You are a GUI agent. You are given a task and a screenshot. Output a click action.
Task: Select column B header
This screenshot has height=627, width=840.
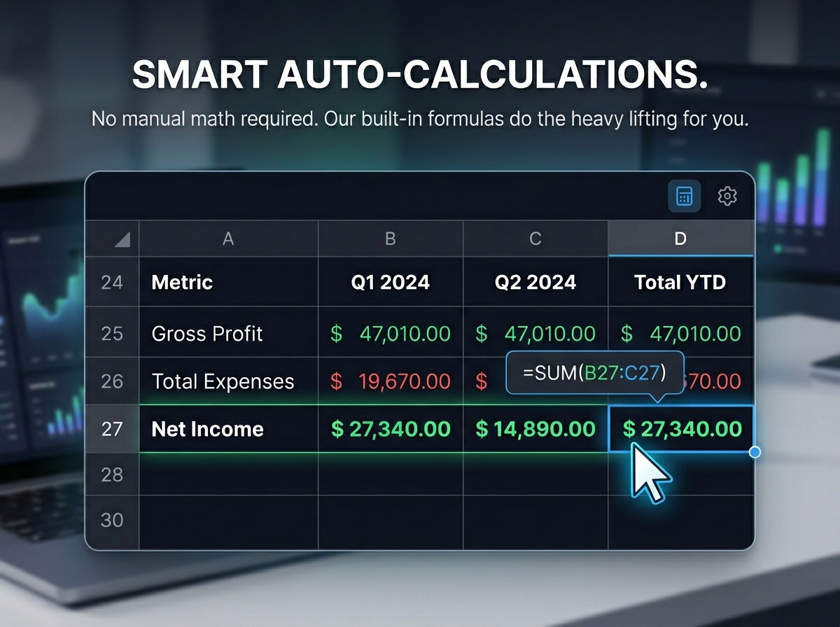click(391, 239)
